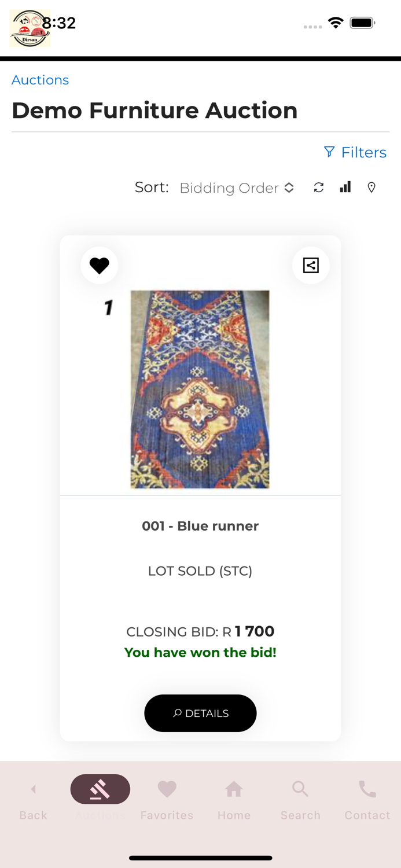Refresh the auction lot list
401x868 pixels.
point(318,187)
